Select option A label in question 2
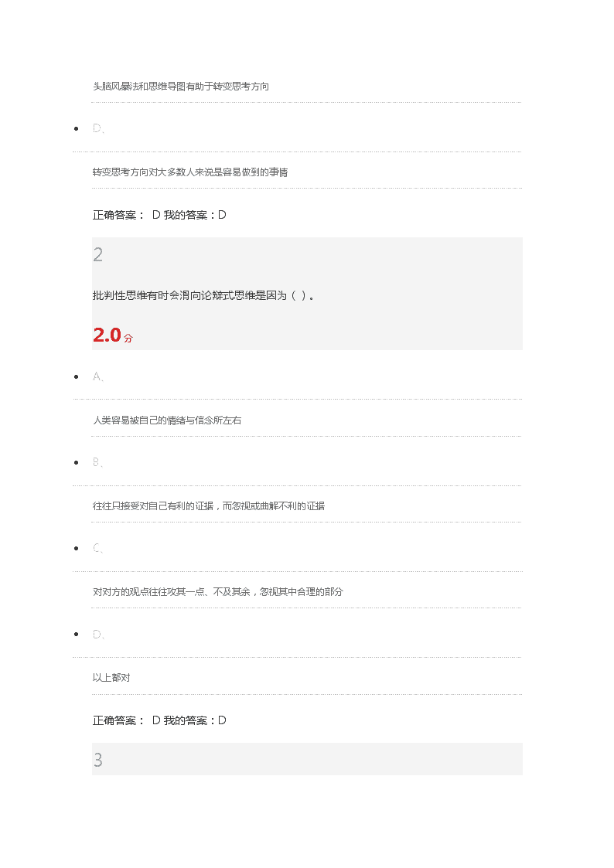 (x=98, y=376)
